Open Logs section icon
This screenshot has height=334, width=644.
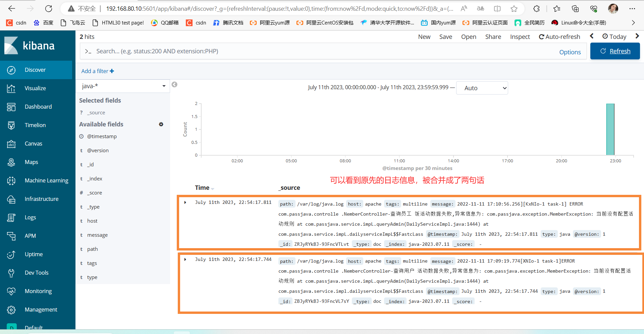tap(11, 217)
